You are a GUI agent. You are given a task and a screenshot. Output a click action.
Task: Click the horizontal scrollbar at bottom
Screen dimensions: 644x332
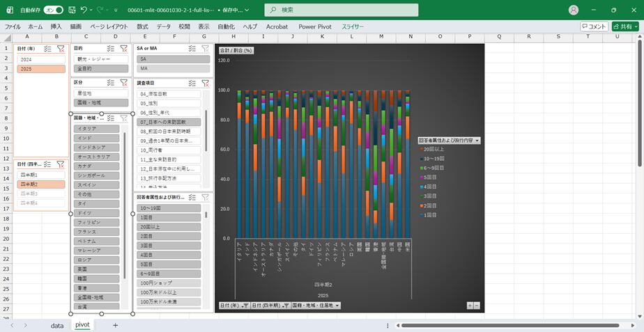coord(510,326)
